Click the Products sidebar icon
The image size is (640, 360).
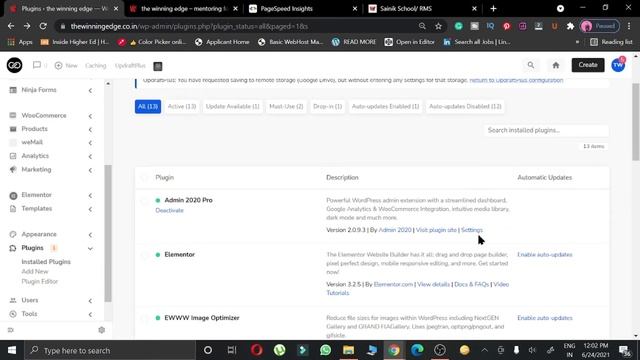[x=13, y=129]
